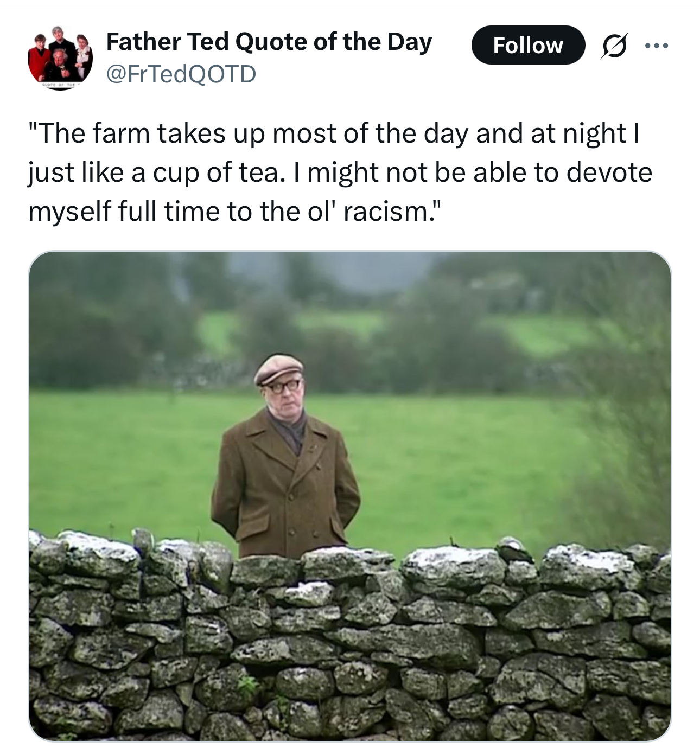Open the Grok explain-post icon
700x748 pixels.
612,46
